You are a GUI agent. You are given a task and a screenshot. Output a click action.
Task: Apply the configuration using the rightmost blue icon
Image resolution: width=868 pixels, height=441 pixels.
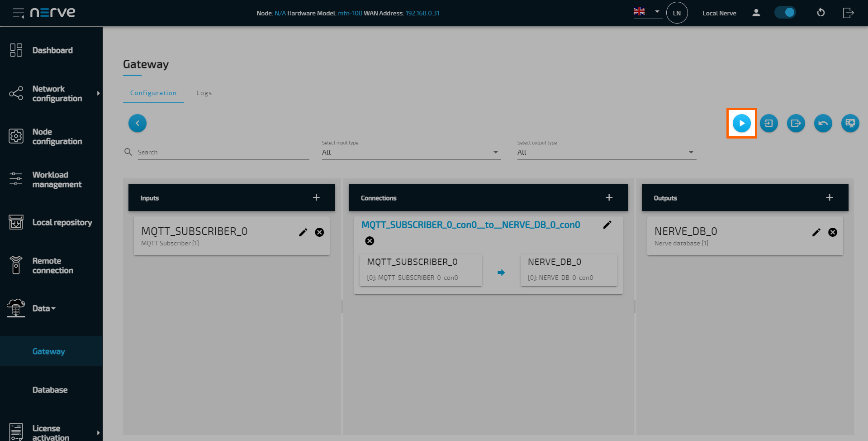(850, 123)
